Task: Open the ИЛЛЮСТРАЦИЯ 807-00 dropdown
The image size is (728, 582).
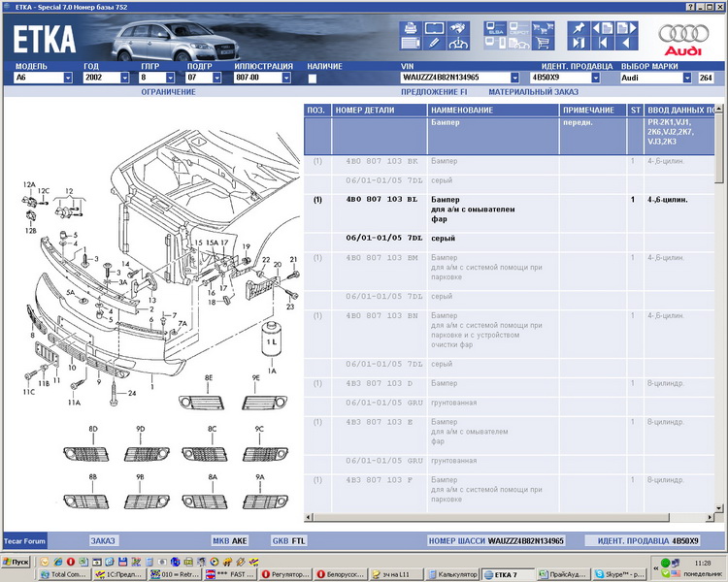Action: pos(286,78)
